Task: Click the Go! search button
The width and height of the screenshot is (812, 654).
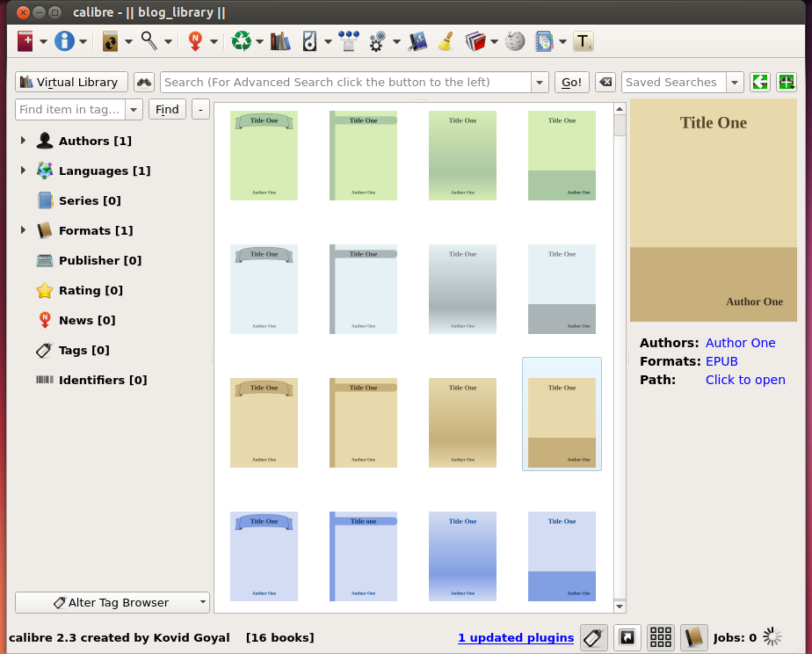Action: click(572, 83)
